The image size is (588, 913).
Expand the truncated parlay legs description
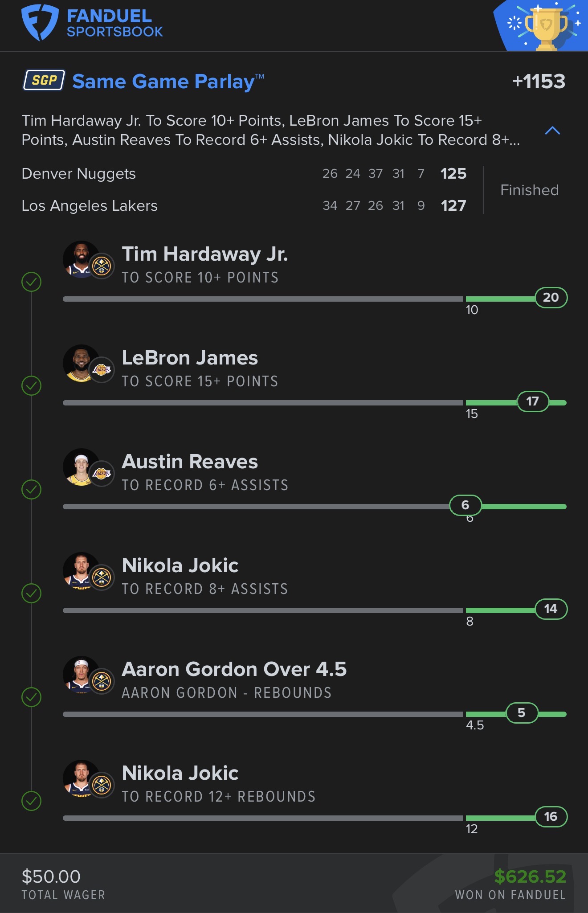pos(270,130)
